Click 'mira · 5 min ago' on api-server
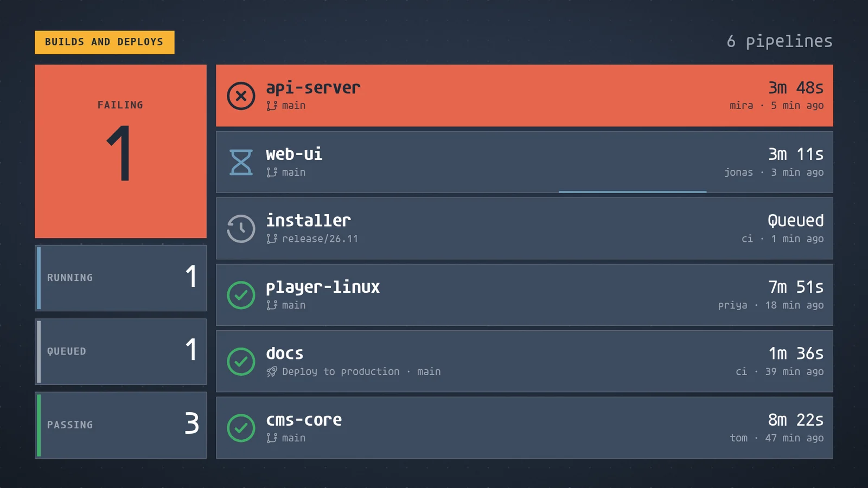The height and width of the screenshot is (488, 868). point(777,106)
